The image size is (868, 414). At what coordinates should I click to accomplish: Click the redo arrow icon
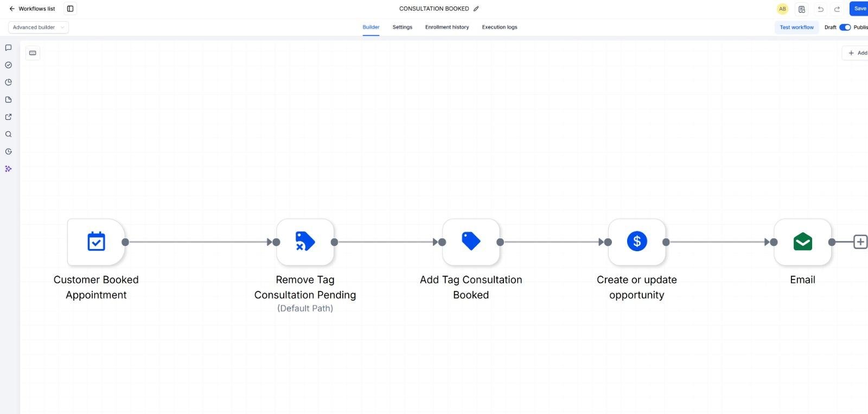click(837, 9)
